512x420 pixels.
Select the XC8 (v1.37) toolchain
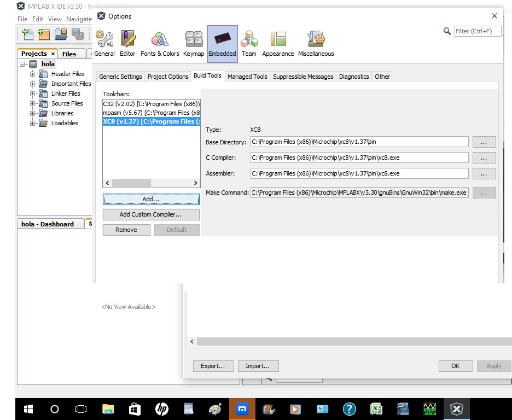[152, 121]
